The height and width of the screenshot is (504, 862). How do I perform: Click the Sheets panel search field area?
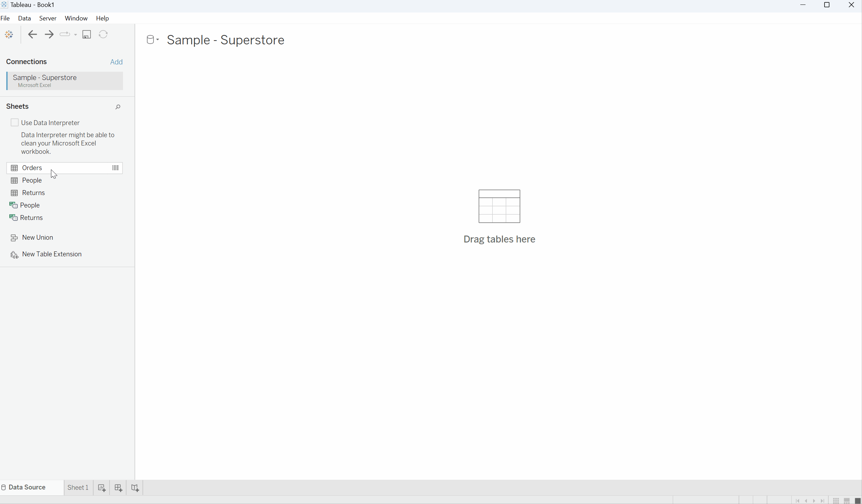tap(118, 106)
